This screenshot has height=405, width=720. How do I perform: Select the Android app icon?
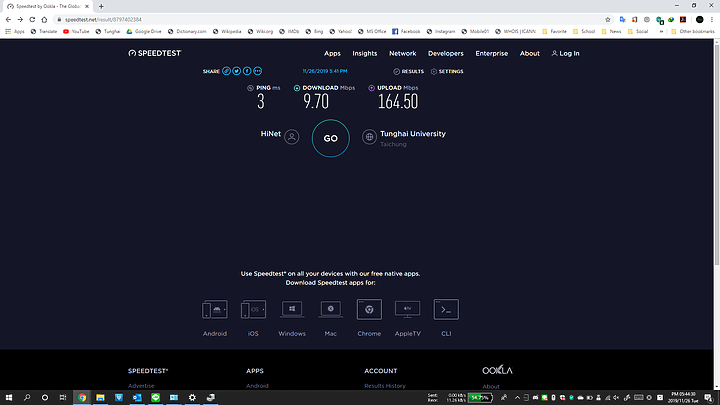click(214, 310)
